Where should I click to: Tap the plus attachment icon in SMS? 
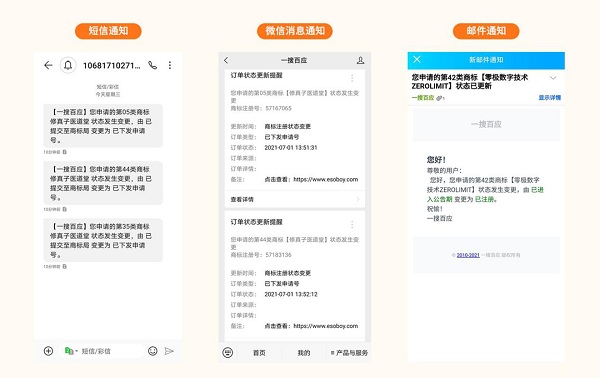[49, 351]
